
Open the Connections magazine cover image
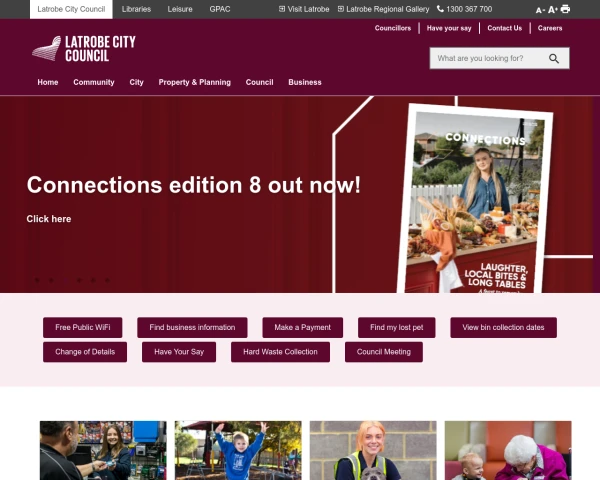point(475,199)
